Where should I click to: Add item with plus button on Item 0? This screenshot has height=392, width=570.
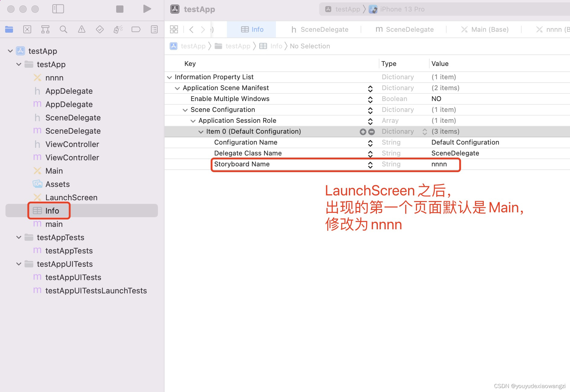pos(363,132)
